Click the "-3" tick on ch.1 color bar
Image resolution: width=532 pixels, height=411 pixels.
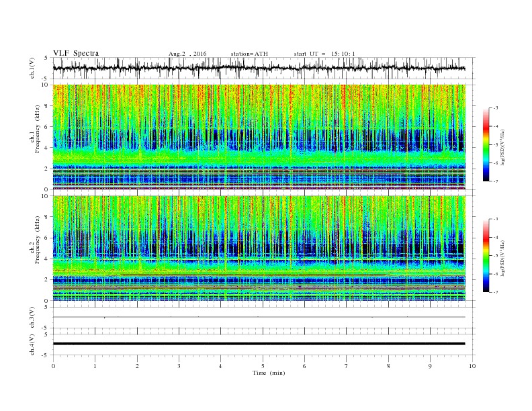[x=495, y=108]
